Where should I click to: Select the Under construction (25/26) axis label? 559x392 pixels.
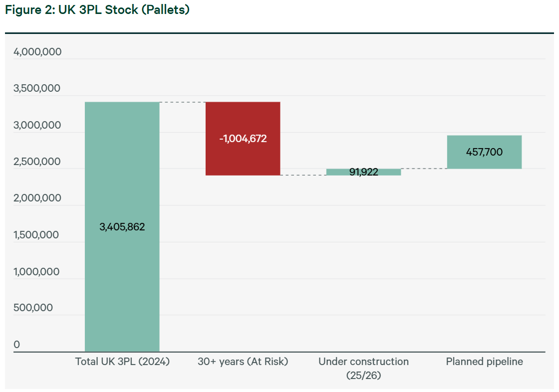click(364, 368)
